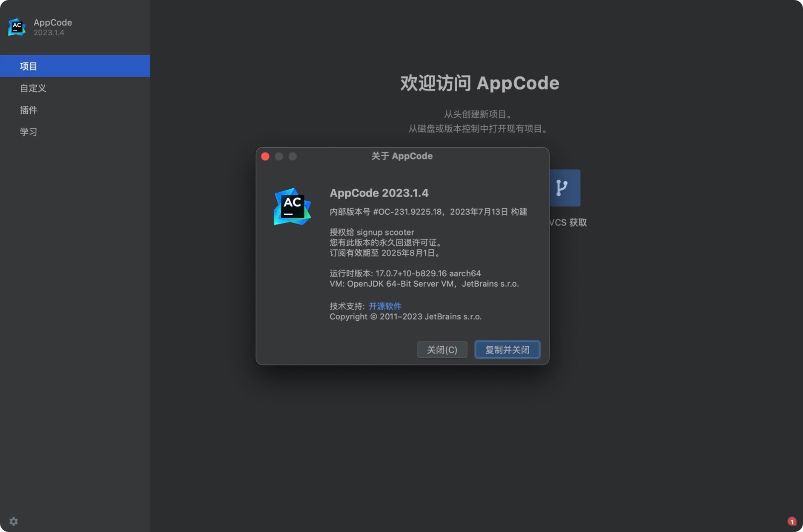The height and width of the screenshot is (532, 803).
Task: Open the 开源软件 link
Action: (385, 306)
